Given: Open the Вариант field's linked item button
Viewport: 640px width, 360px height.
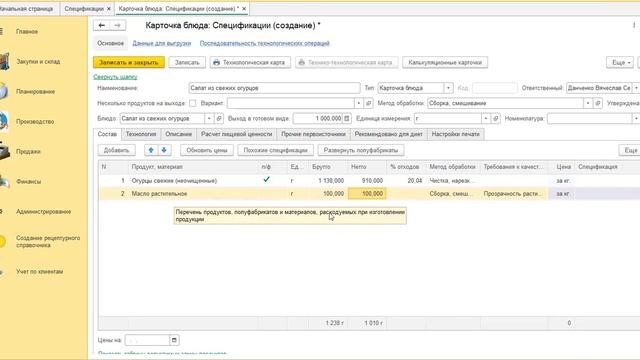Looking at the screenshot, I should pyautogui.click(x=369, y=103).
